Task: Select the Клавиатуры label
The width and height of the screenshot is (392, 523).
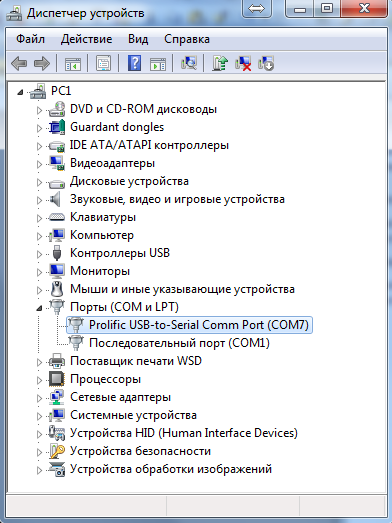Action: (x=103, y=217)
